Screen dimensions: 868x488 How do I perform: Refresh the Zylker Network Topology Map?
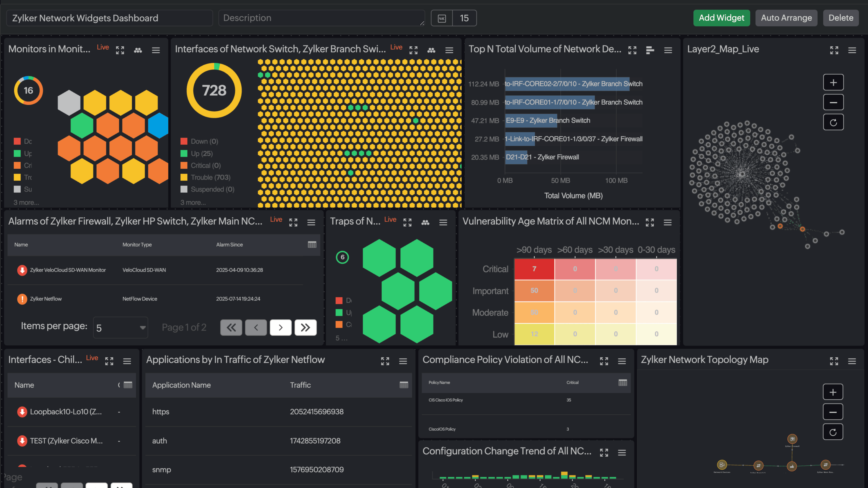[833, 432]
